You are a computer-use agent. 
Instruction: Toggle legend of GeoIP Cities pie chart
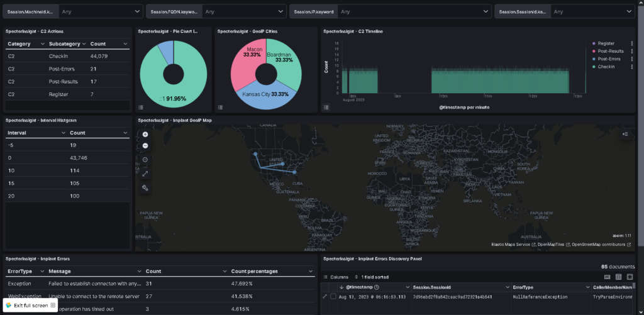[x=220, y=108]
